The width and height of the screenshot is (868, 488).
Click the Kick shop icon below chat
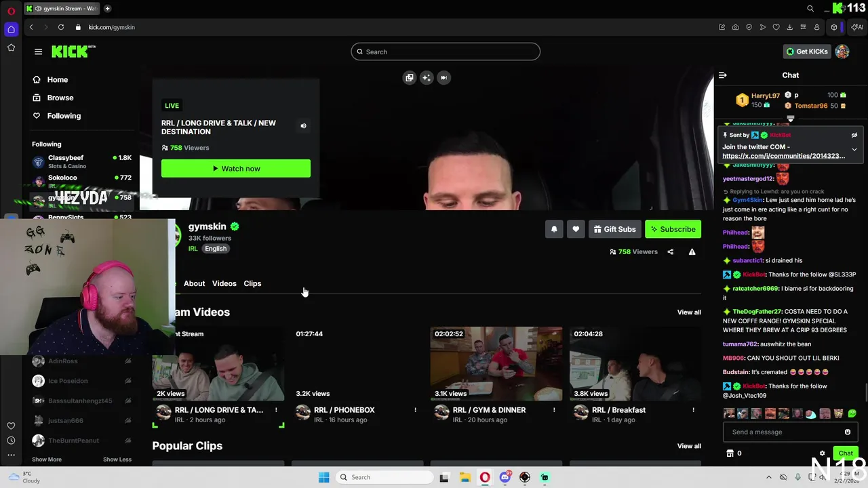coord(730,453)
